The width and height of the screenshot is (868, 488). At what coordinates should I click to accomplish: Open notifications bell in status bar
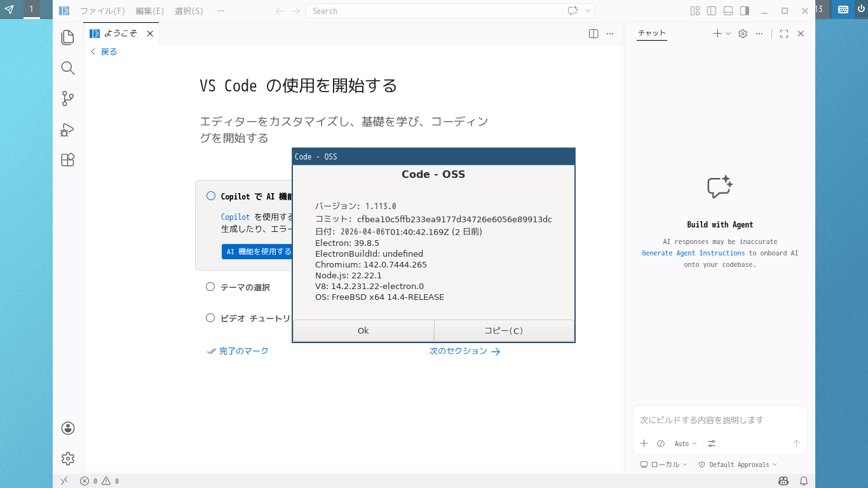coord(804,481)
